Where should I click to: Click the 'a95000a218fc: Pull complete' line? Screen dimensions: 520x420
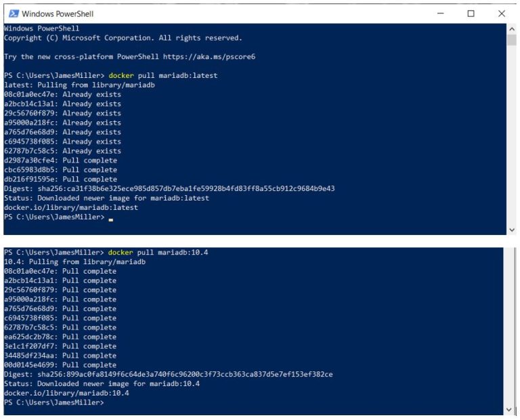[x=60, y=299]
